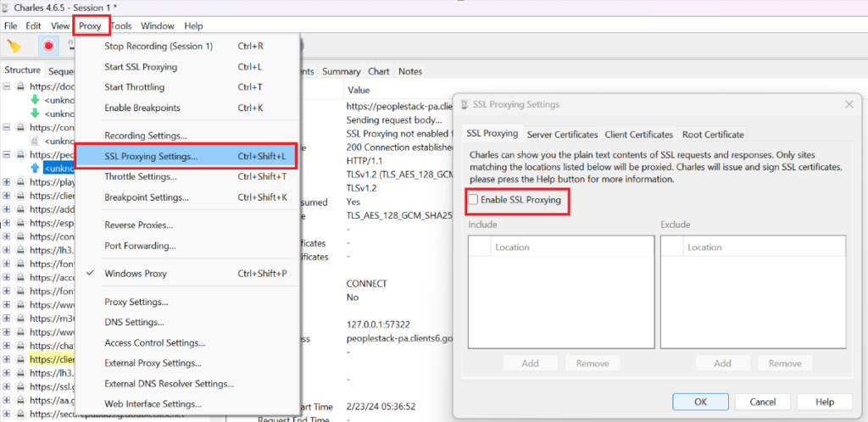Switch to the Server Certificates tab

(563, 135)
